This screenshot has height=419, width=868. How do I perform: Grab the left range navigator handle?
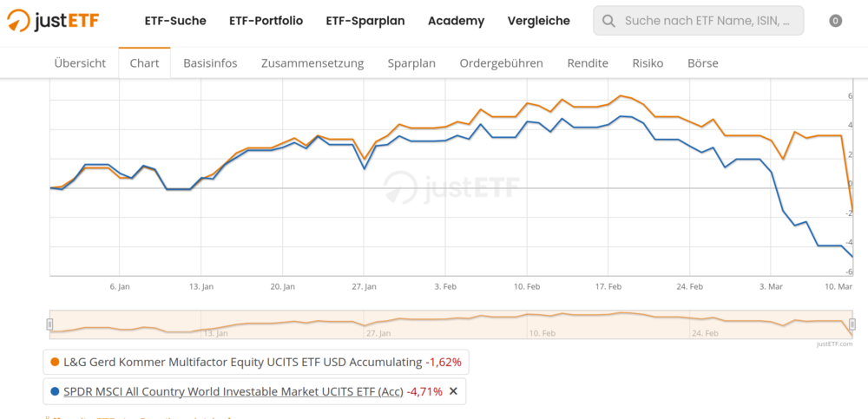(49, 324)
